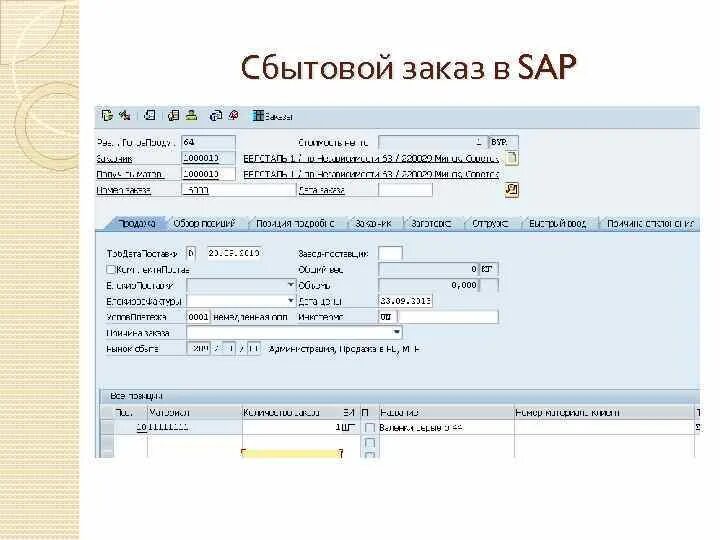Click the customer address link in Заказчик row

(x=371, y=158)
